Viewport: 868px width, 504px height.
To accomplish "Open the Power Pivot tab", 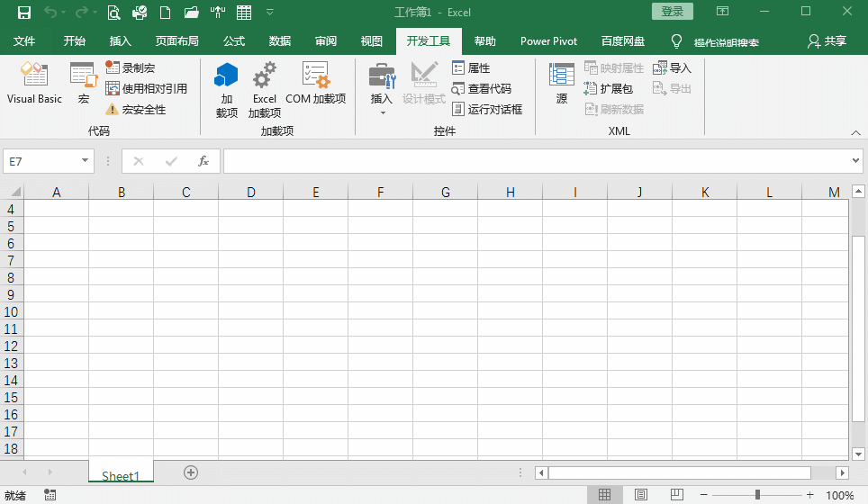I will (548, 41).
